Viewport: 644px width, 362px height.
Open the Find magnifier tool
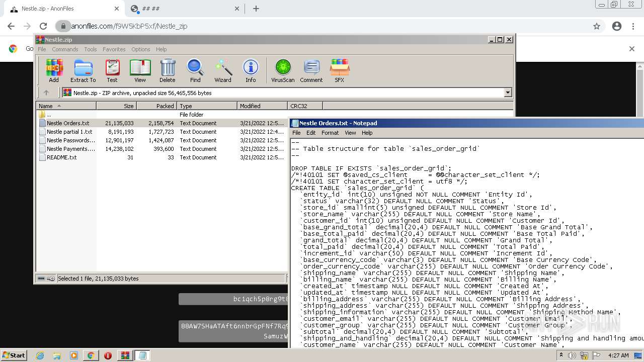195,71
